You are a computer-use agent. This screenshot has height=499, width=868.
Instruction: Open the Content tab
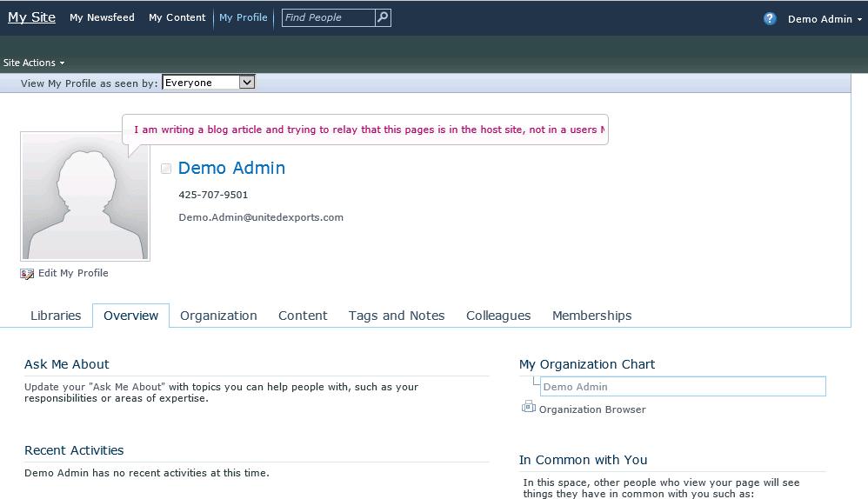pyautogui.click(x=303, y=316)
